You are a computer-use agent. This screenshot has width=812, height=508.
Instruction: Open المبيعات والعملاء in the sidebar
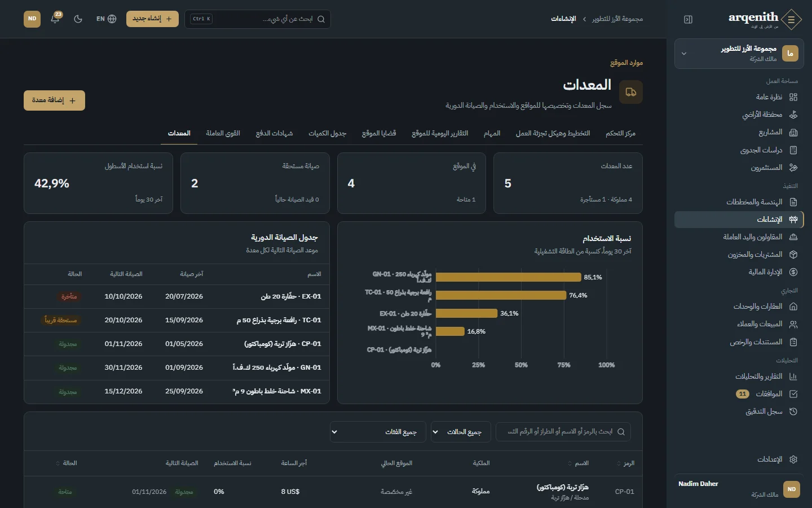coord(739,324)
